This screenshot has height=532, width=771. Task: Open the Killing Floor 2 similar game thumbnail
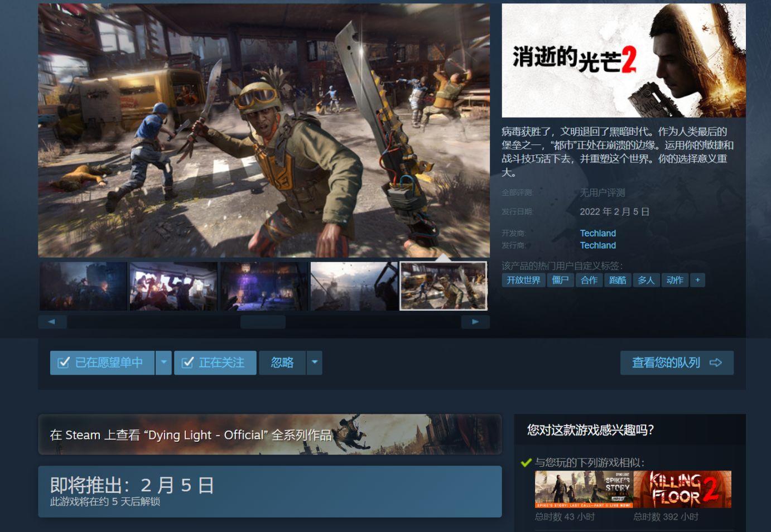pos(682,489)
